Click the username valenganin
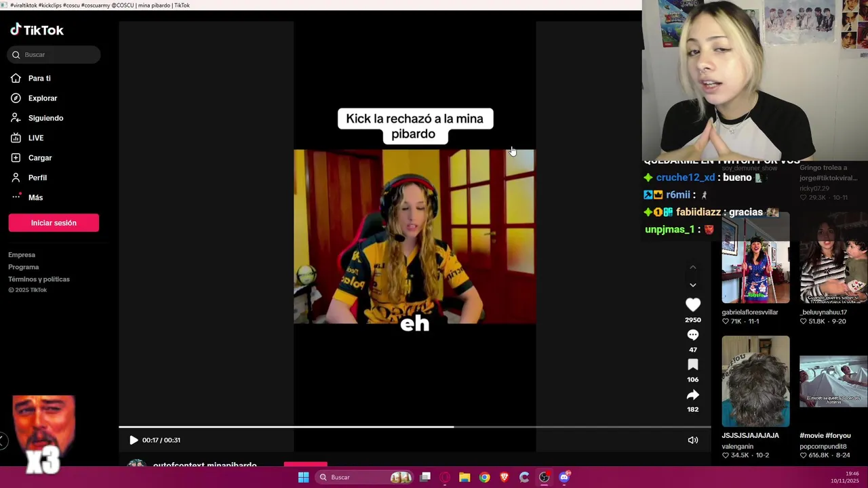 click(x=737, y=447)
